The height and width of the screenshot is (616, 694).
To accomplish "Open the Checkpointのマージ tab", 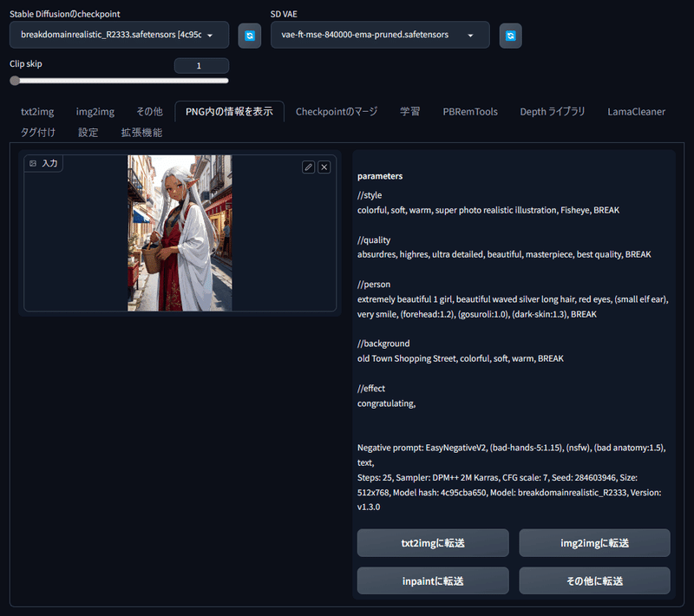I will click(x=337, y=112).
